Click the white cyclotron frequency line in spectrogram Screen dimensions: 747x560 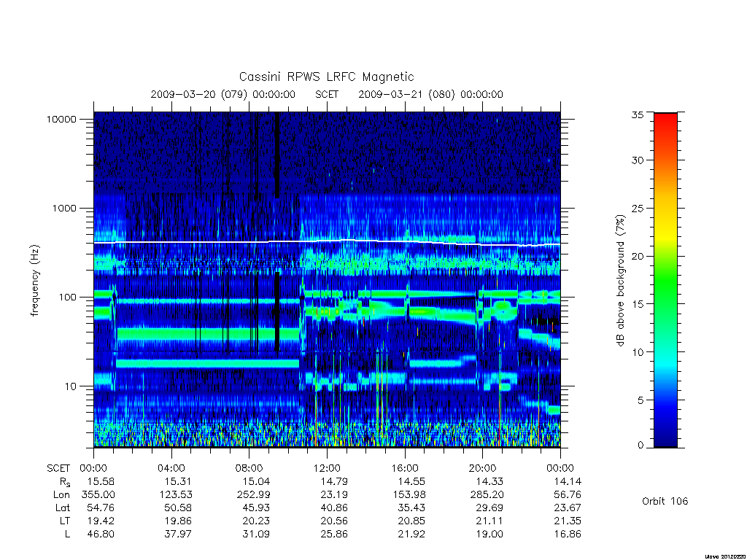(327, 242)
